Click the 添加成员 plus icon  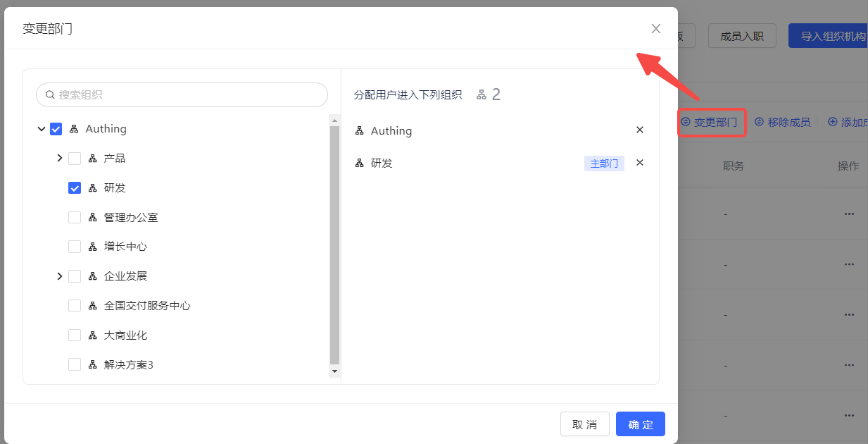(x=832, y=123)
